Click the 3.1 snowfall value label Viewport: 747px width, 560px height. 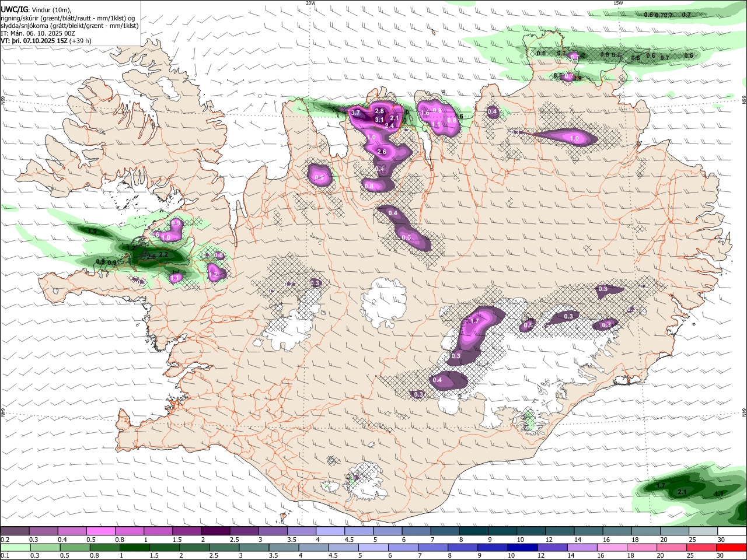pos(379,120)
